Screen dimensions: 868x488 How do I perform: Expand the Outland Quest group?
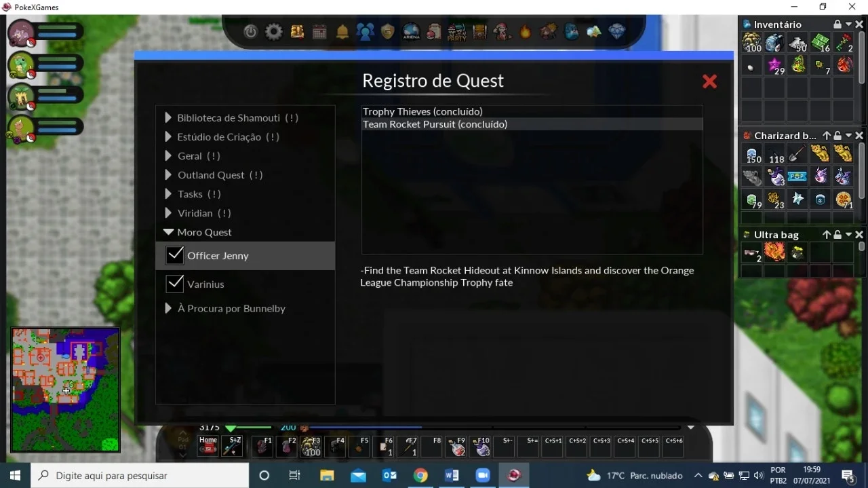tap(168, 174)
